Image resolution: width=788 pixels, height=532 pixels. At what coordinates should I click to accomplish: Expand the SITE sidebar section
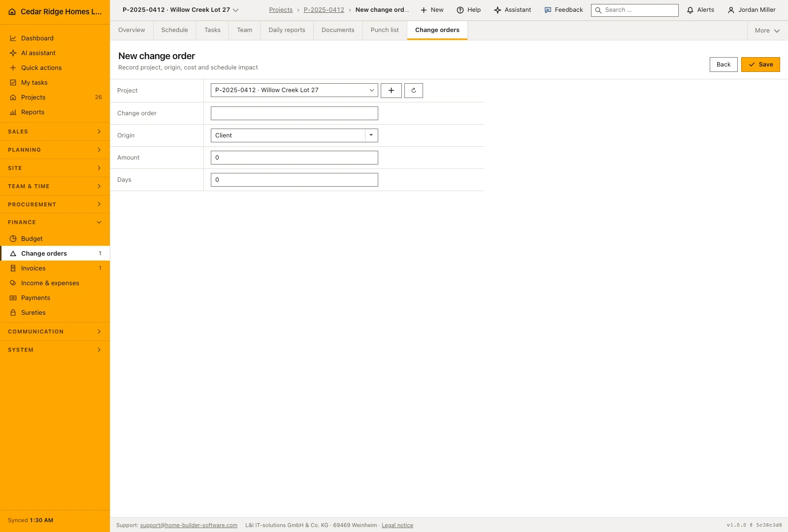(55, 168)
